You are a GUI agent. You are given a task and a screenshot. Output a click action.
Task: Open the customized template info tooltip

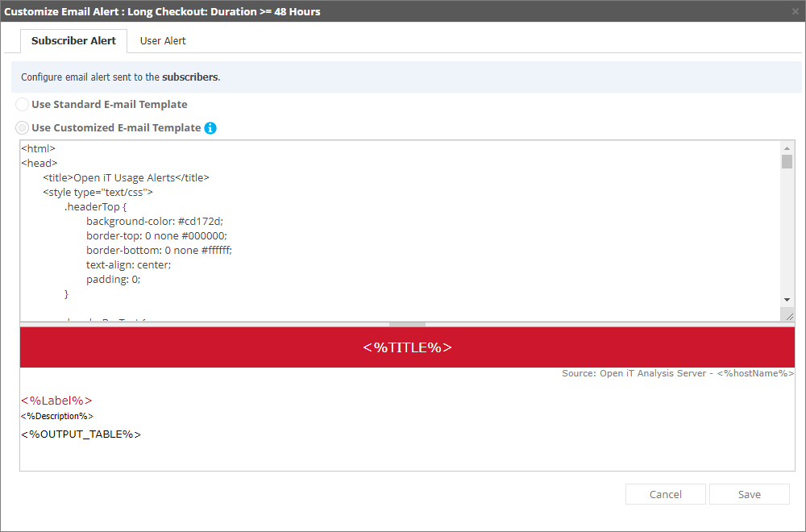coord(210,127)
